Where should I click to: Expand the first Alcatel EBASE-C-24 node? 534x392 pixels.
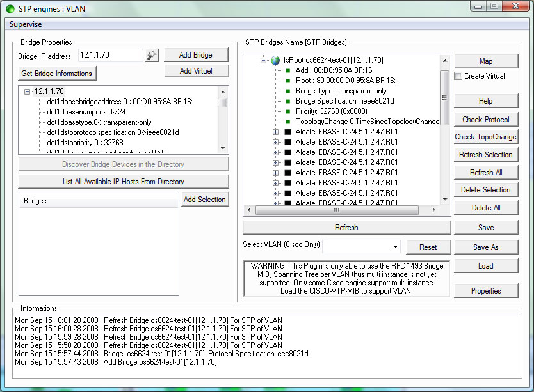coord(276,132)
